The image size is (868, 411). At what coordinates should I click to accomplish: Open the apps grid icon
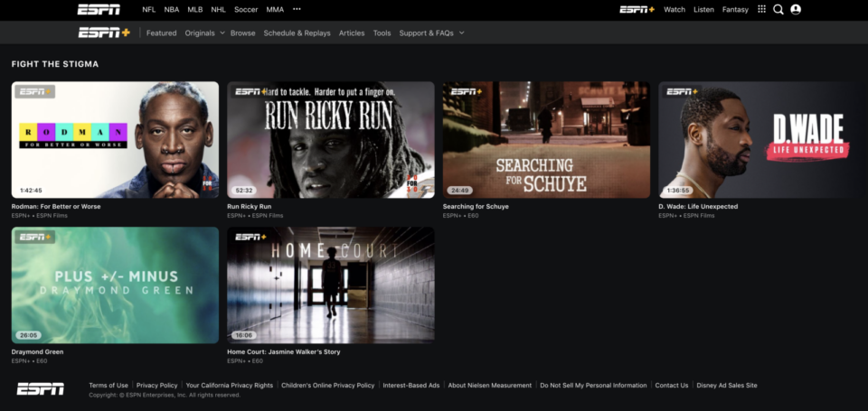click(761, 9)
